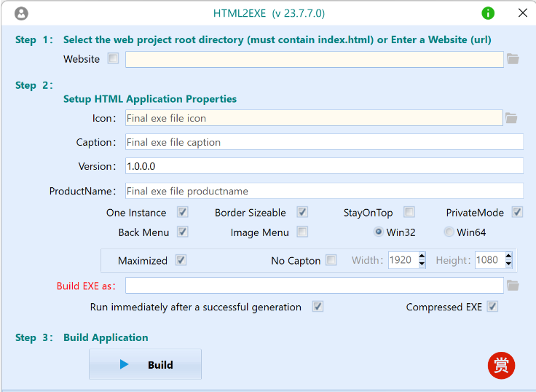Increase the Height spinner value
The height and width of the screenshot is (392, 536).
click(x=508, y=256)
